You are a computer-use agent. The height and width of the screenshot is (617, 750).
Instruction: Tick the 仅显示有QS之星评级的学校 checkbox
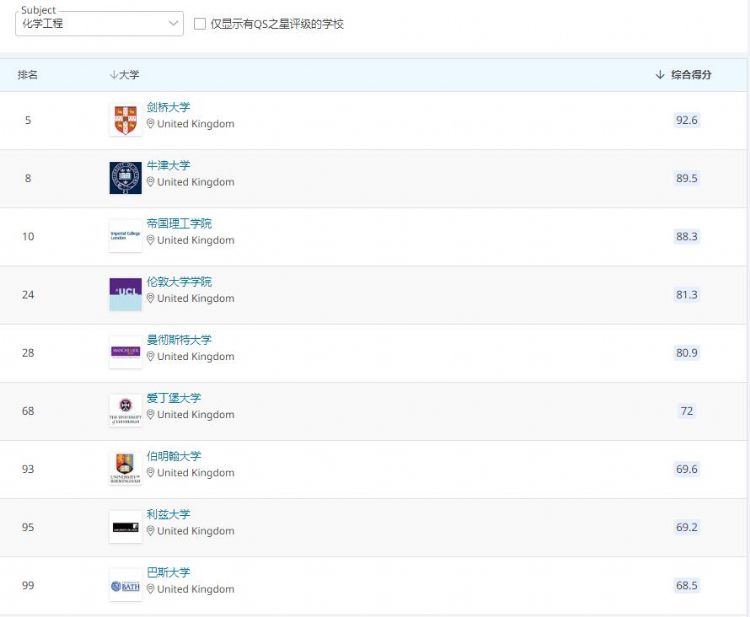[199, 24]
